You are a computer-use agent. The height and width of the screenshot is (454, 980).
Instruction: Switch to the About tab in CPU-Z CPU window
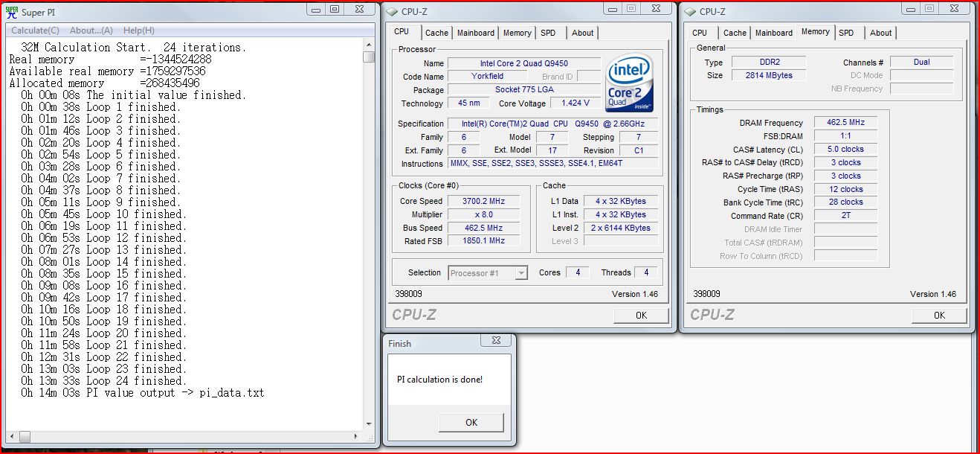583,33
